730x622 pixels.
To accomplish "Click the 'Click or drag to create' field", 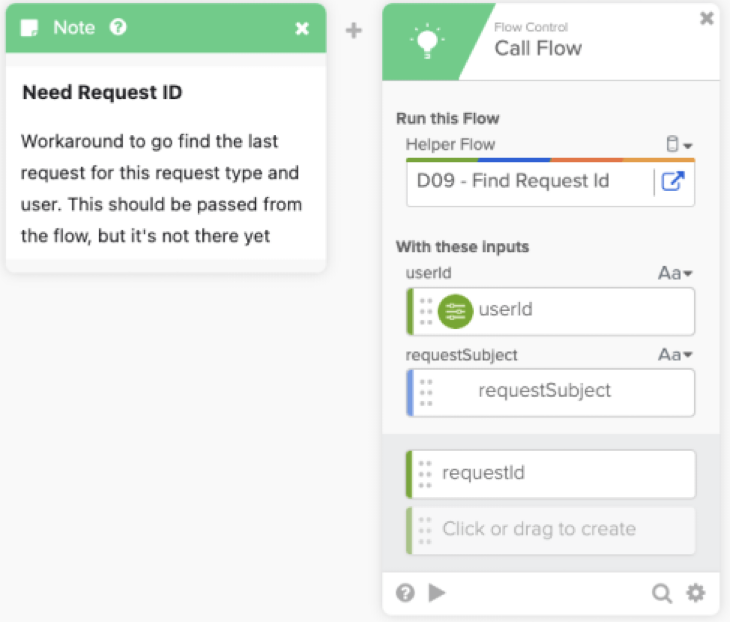I will [550, 530].
